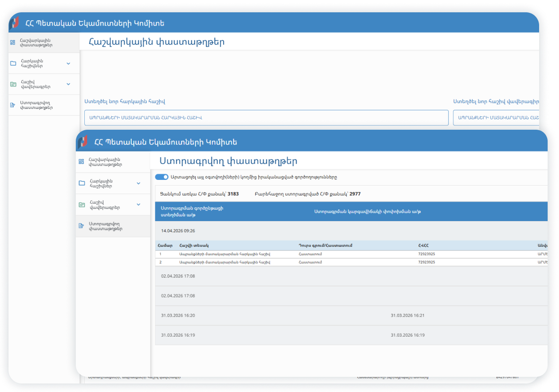This screenshot has height=392, width=559.
Task: Click the green invoice icon in the front sidebar
Action: (x=81, y=205)
